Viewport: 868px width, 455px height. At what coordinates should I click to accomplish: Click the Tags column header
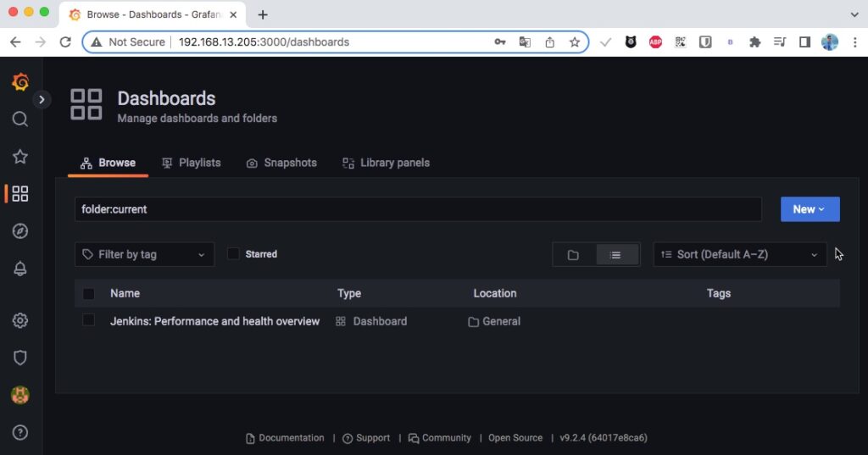tap(719, 293)
